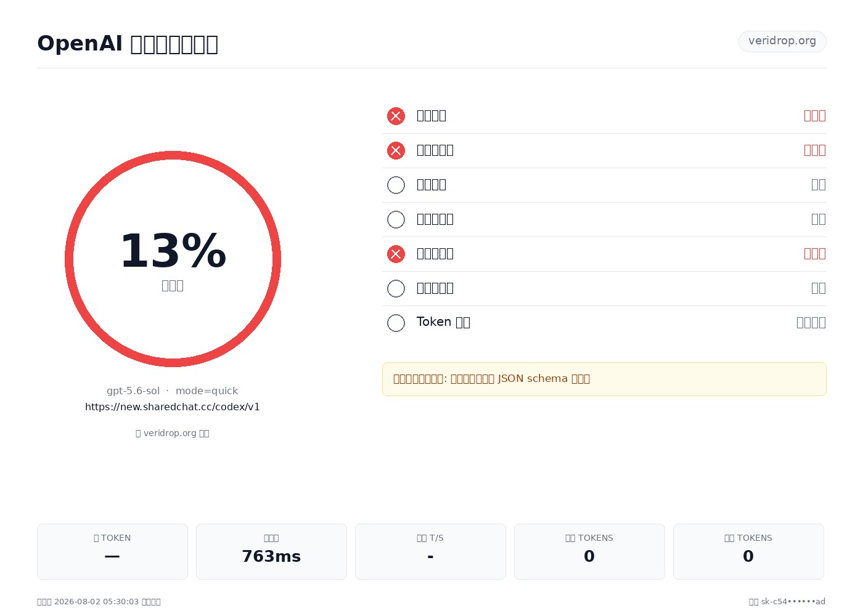This screenshot has height=616, width=863.
Task: Click the veridrop.org credit text below URL
Action: 173,433
